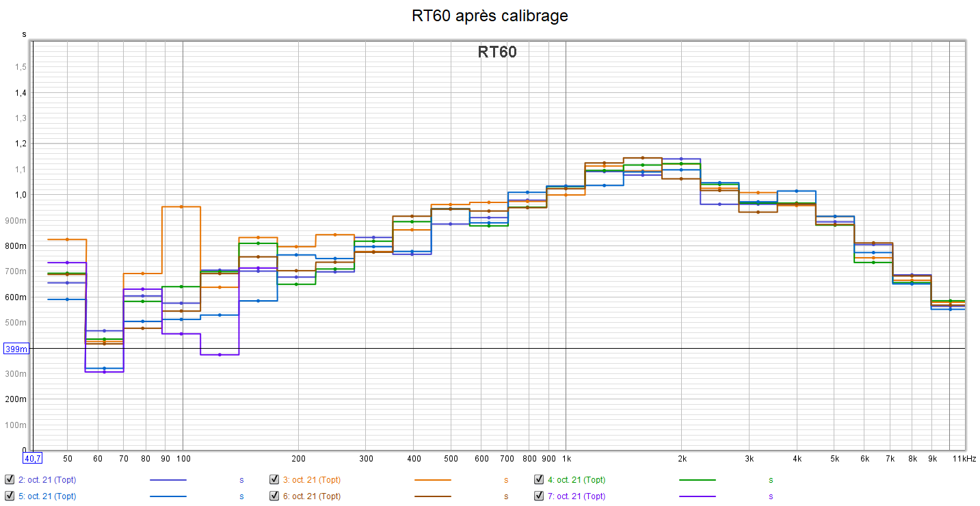Click the '399m' cursor value label
The height and width of the screenshot is (506, 980).
tap(16, 349)
